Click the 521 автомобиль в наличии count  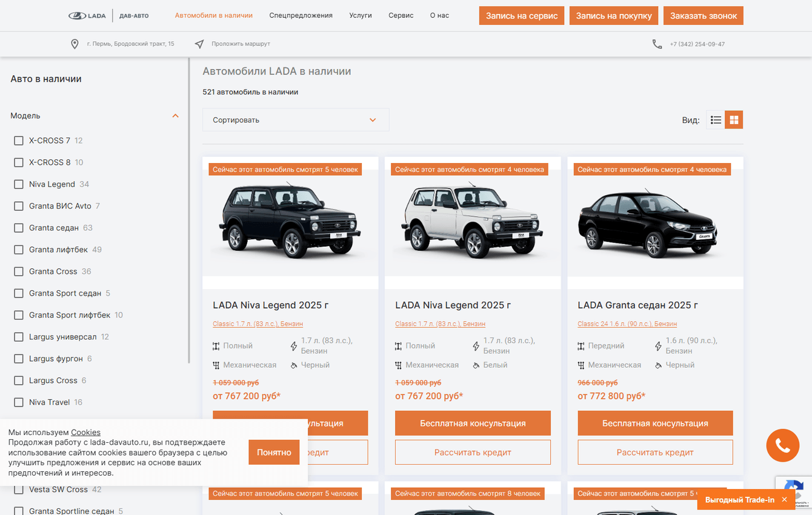(250, 92)
